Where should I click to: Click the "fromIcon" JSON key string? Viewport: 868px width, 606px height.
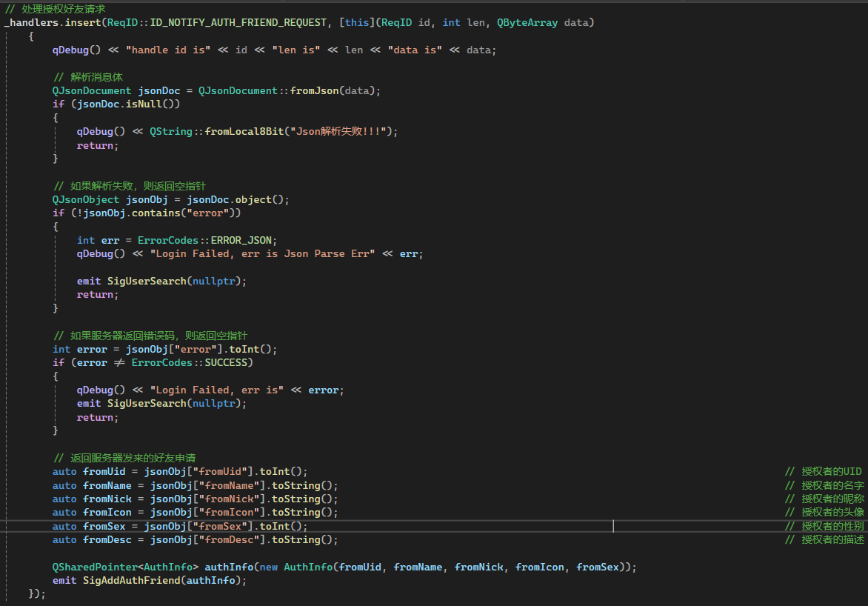click(229, 513)
